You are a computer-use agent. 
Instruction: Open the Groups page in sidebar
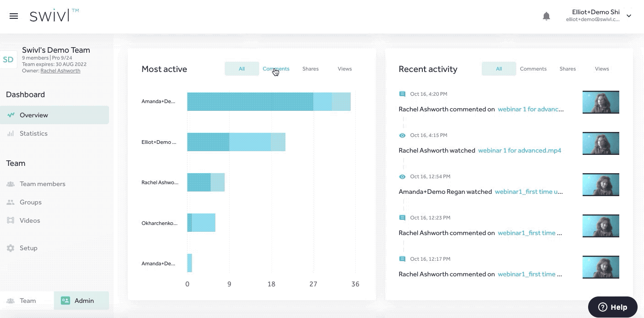point(30,202)
